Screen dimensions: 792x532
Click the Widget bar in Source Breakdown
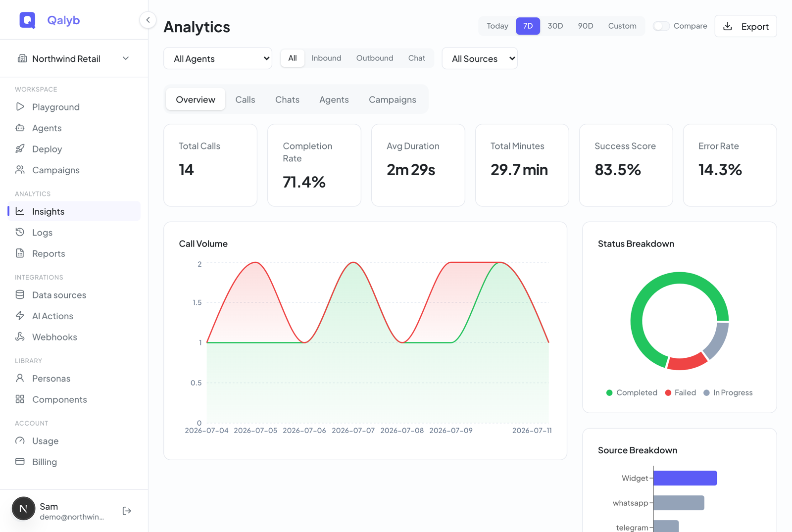pos(685,478)
